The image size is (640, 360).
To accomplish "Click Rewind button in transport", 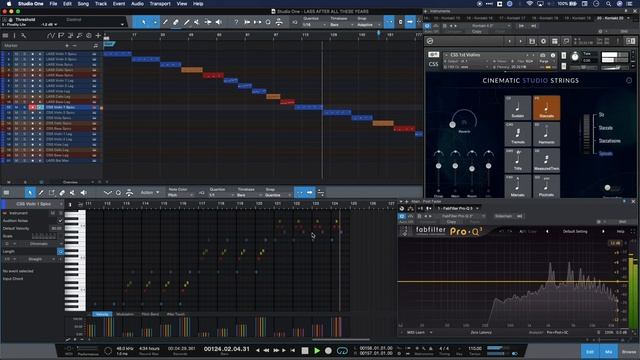I will [266, 351].
